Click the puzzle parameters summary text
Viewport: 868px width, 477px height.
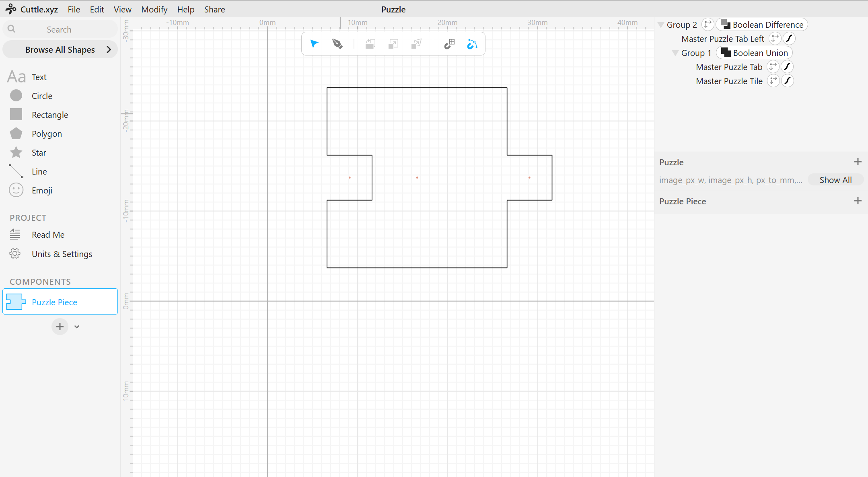tap(731, 180)
